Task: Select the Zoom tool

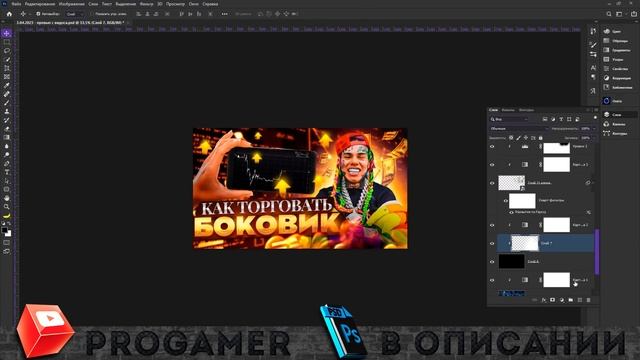Action: tap(7, 207)
